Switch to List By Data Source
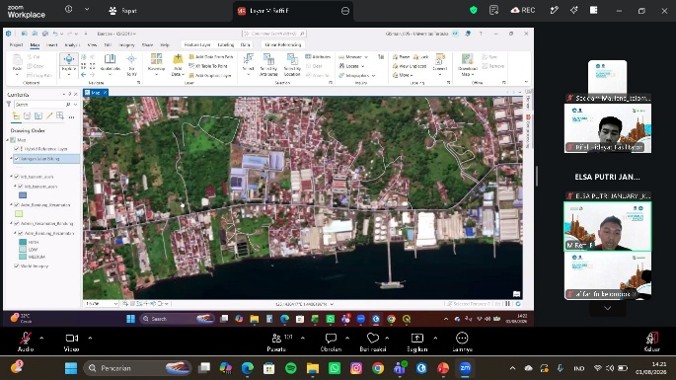The image size is (676, 380). tap(27, 116)
